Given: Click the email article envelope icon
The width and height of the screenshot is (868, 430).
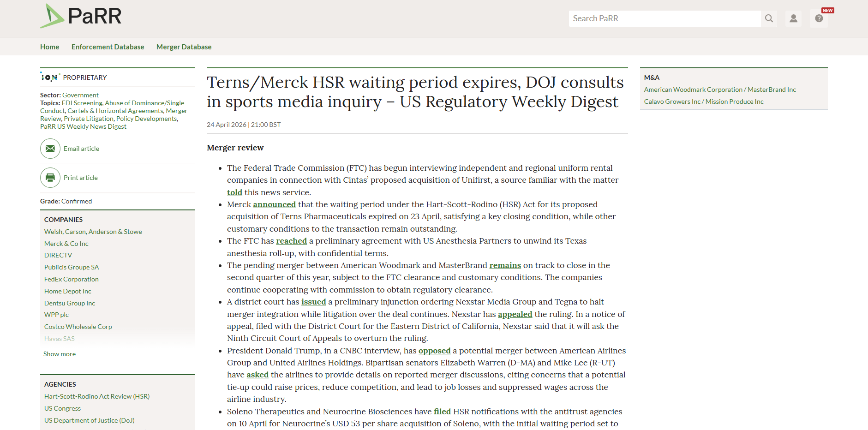Looking at the screenshot, I should (50, 149).
